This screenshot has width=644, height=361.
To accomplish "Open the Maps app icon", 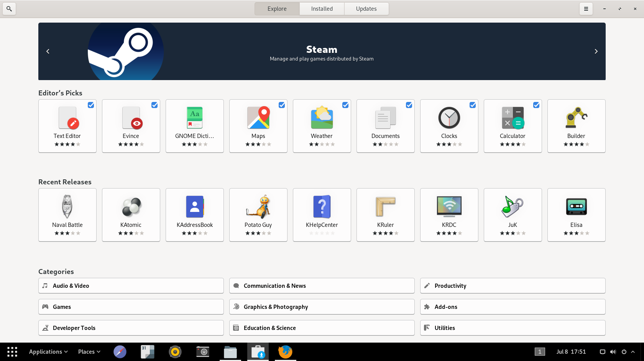I will tap(258, 118).
